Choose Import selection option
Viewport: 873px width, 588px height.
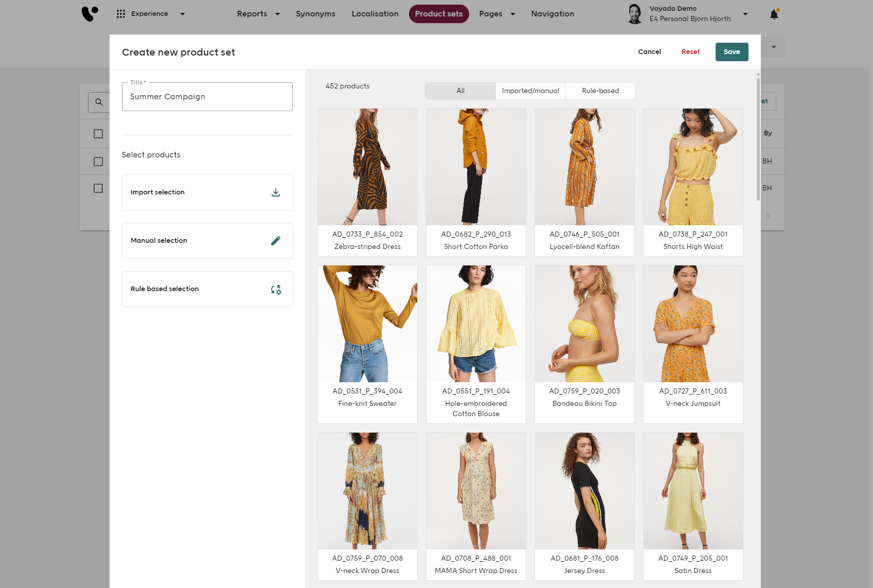click(207, 192)
